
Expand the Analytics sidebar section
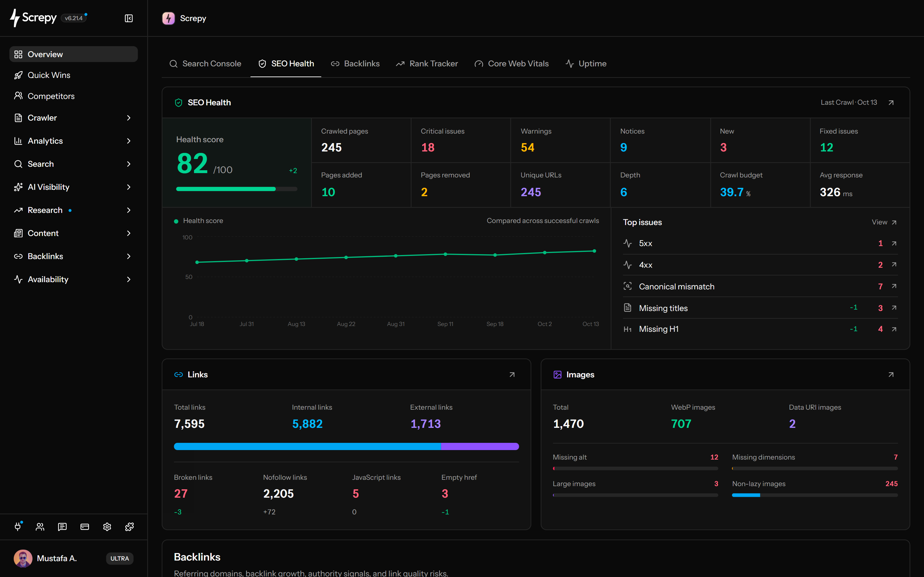coord(73,141)
